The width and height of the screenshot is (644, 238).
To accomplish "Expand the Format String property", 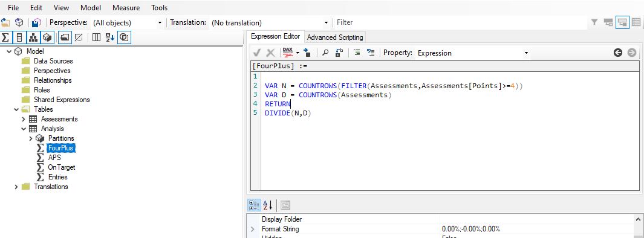I will 253,229.
